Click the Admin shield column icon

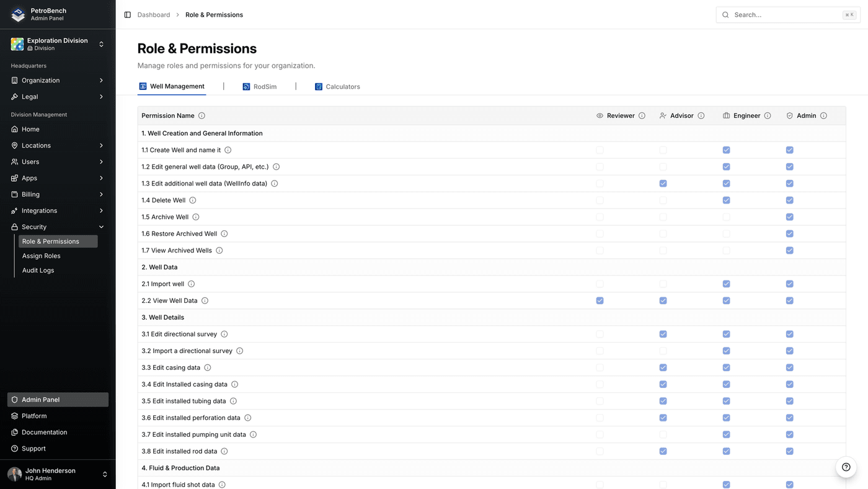tap(789, 115)
